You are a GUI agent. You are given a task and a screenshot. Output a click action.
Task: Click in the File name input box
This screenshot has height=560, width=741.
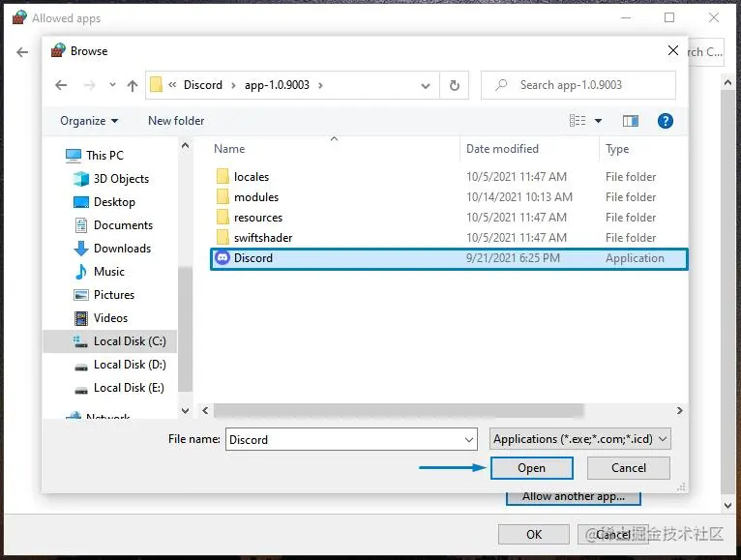tap(344, 439)
